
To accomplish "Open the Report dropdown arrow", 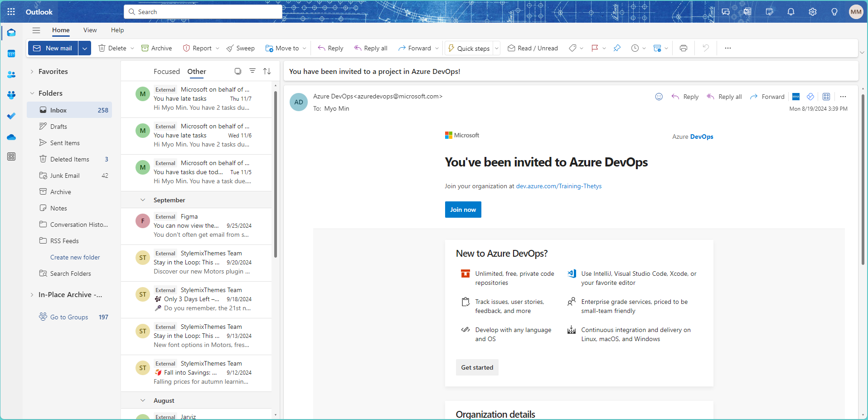I will [218, 48].
